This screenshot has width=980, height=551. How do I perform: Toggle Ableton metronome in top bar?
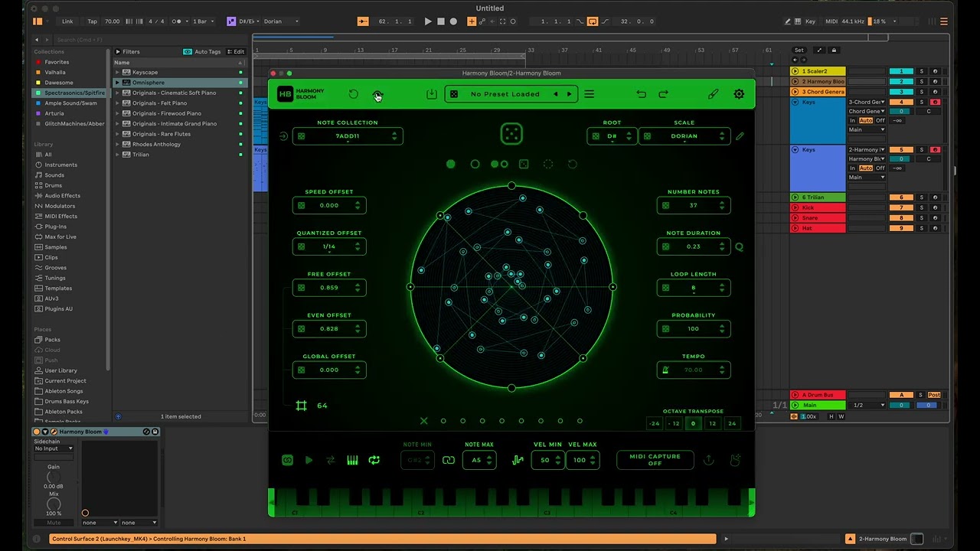pyautogui.click(x=178, y=21)
